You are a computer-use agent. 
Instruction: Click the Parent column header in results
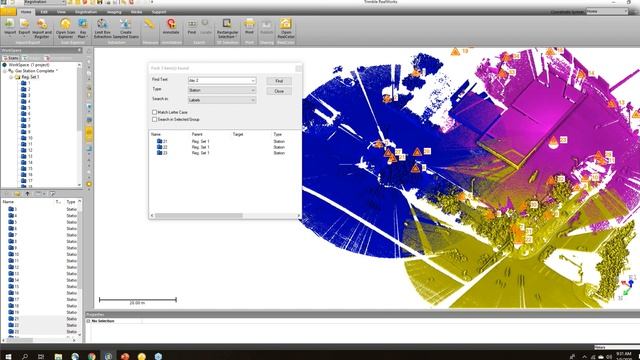[197, 134]
